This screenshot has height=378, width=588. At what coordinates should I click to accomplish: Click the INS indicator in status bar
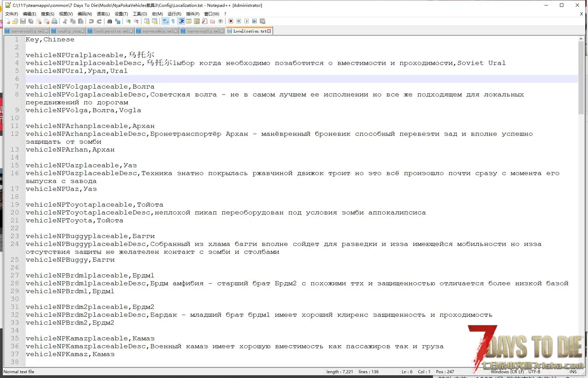pos(573,372)
